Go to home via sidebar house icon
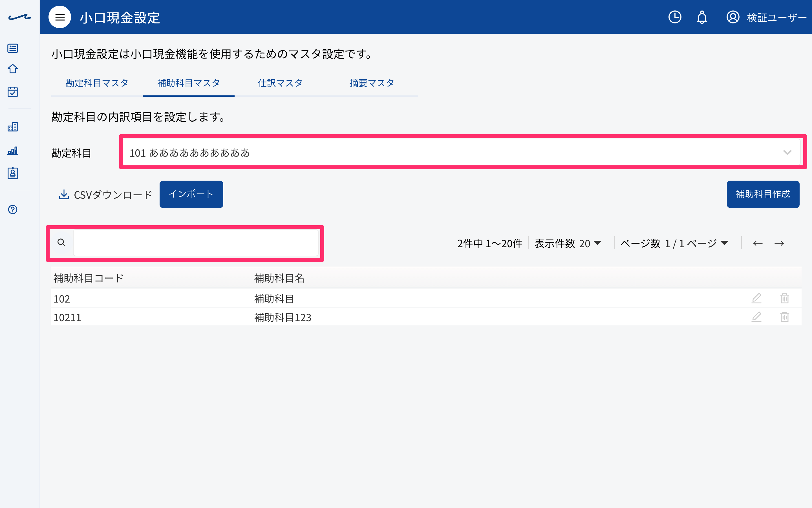812x508 pixels. pos(13,69)
